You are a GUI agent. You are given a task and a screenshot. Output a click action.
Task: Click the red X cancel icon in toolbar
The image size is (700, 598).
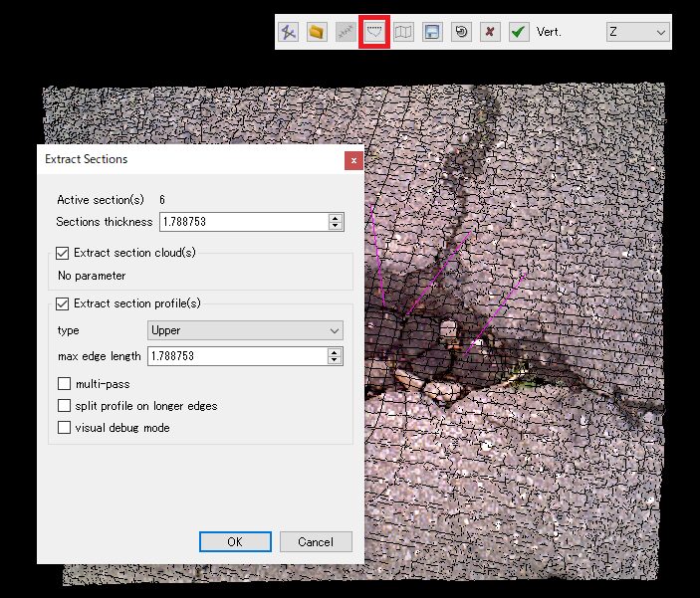(489, 32)
